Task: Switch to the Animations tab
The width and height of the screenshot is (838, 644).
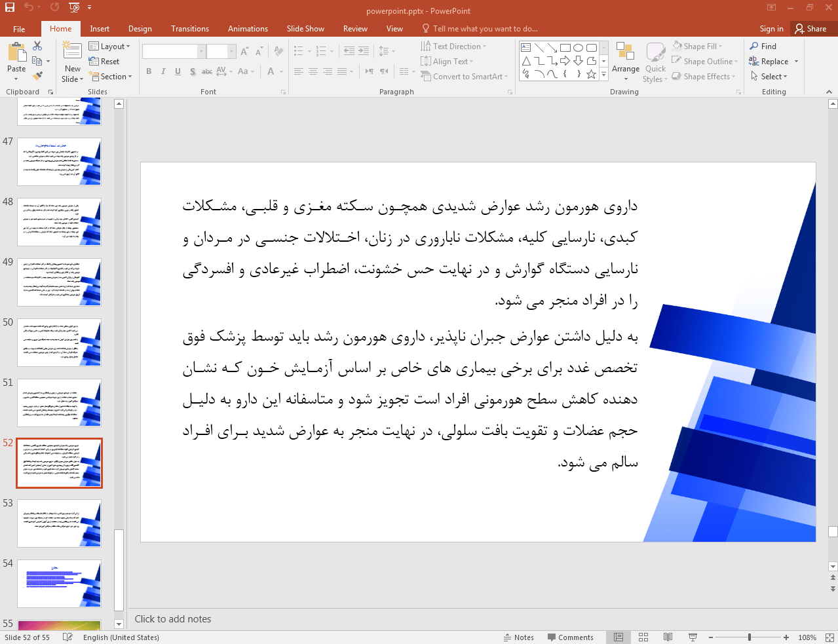Action: point(248,29)
